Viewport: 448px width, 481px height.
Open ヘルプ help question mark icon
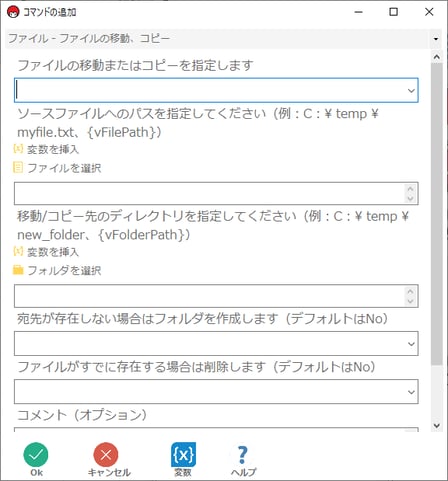[243, 454]
